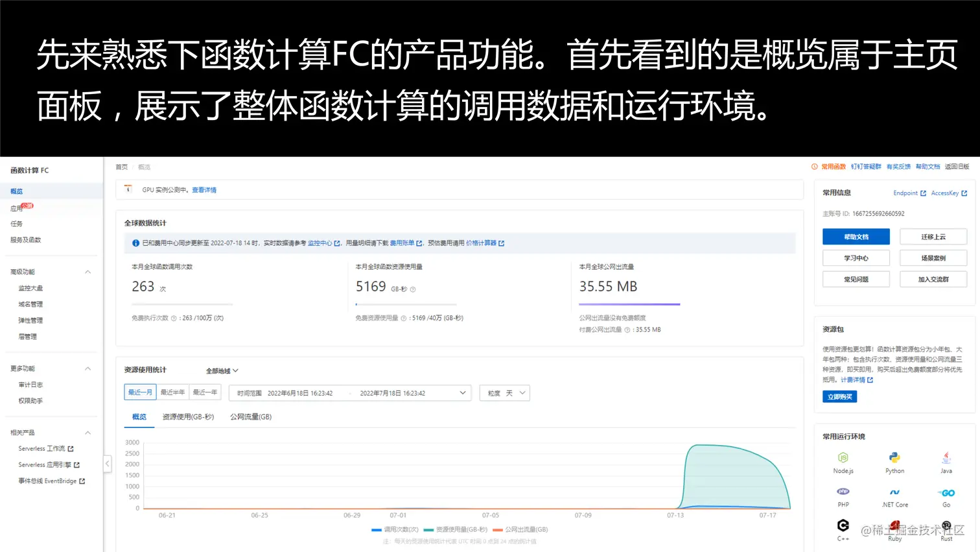
Task: Collapse the left navigation panel arrow
Action: point(107,464)
